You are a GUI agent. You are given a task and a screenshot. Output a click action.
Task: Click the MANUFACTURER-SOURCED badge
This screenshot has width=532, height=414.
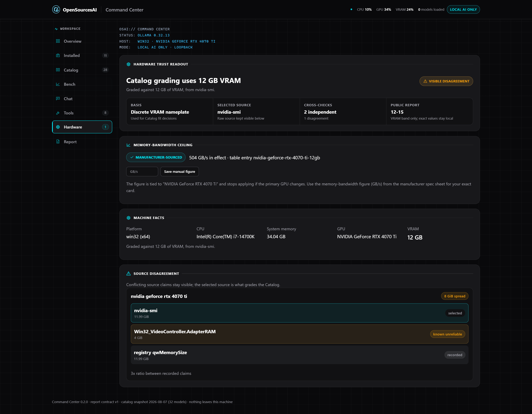pos(156,157)
